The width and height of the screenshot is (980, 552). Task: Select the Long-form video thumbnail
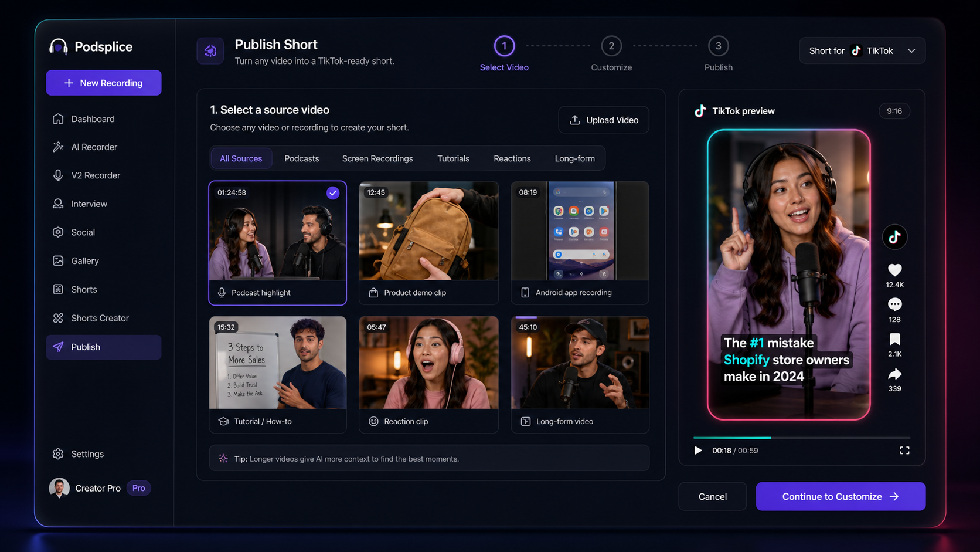tap(580, 363)
